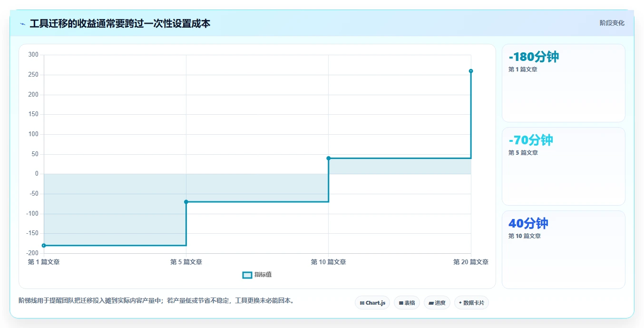Screen dimensions: 644x328
Task: Select the 表格 chip
Action: [407, 303]
